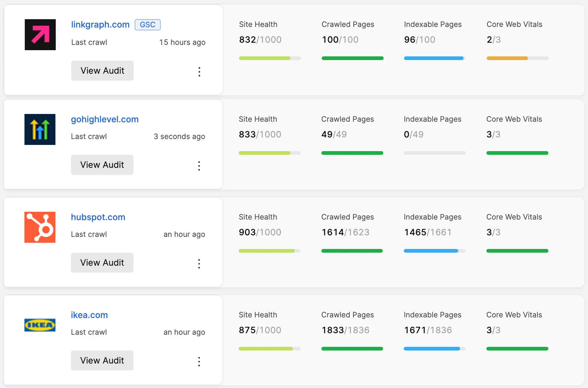This screenshot has width=588, height=388.
Task: Click the 1671/1836 Indexable Pages value
Action: [x=428, y=330]
